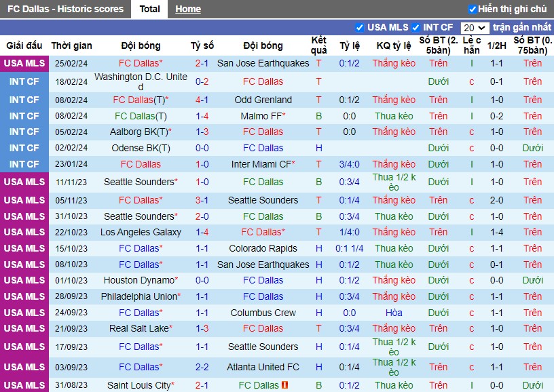
Task: Click the 2-1 score on 25/02/24
Action: [202, 64]
